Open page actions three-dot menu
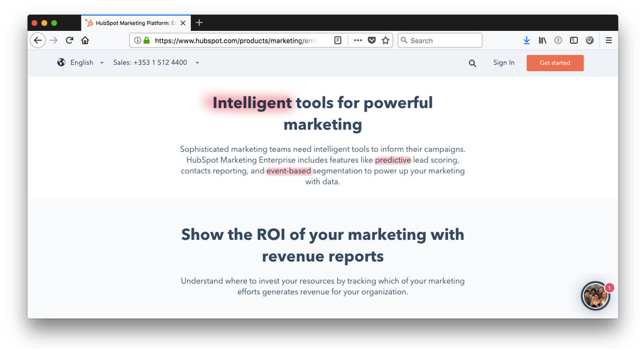Screen dimensions: 644x349 tap(358, 40)
